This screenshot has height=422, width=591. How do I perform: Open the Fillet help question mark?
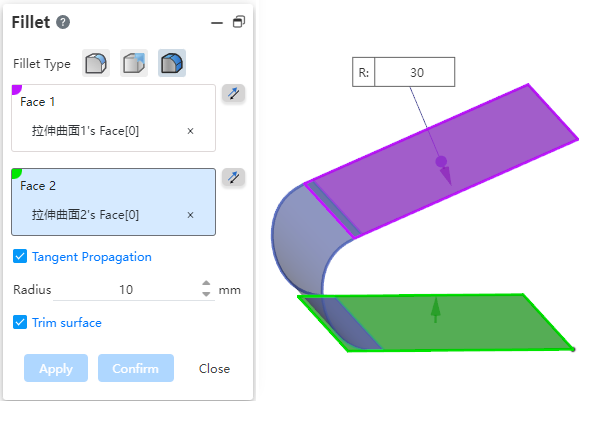(x=63, y=22)
